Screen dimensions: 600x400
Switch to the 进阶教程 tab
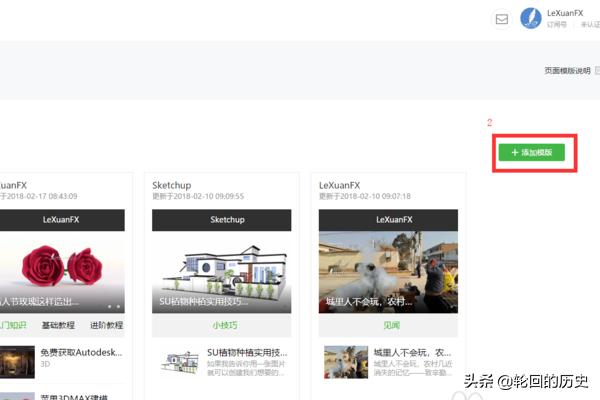(x=106, y=325)
